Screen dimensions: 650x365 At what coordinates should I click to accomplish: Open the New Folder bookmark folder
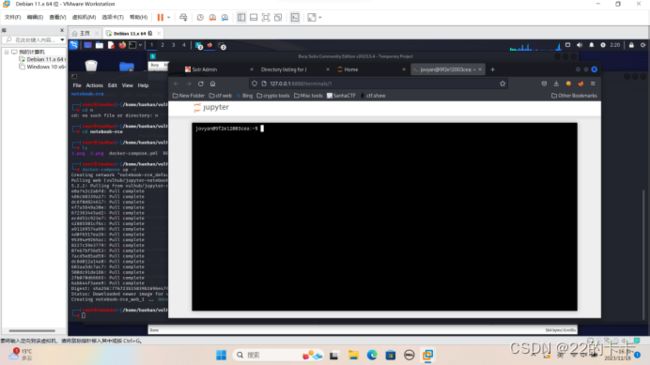(x=188, y=96)
